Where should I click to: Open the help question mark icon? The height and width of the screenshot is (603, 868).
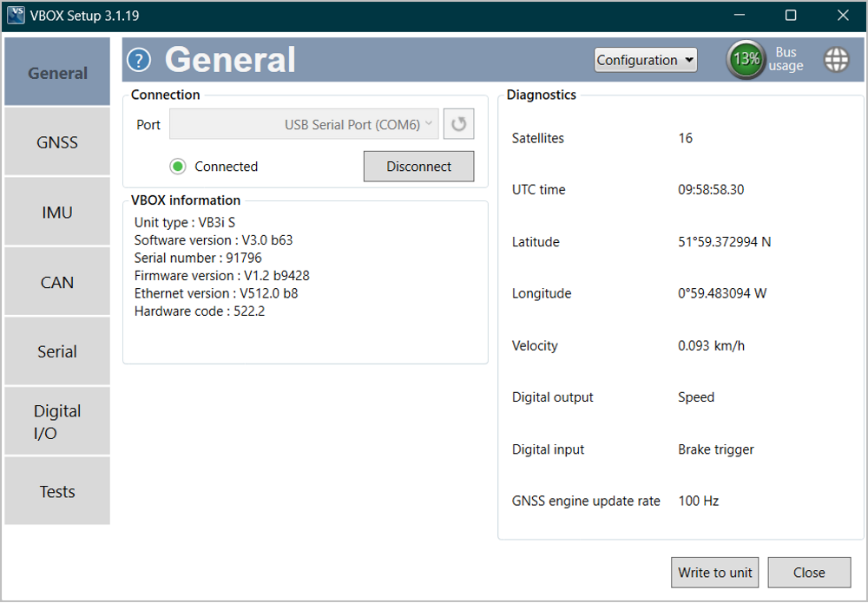pos(139,60)
